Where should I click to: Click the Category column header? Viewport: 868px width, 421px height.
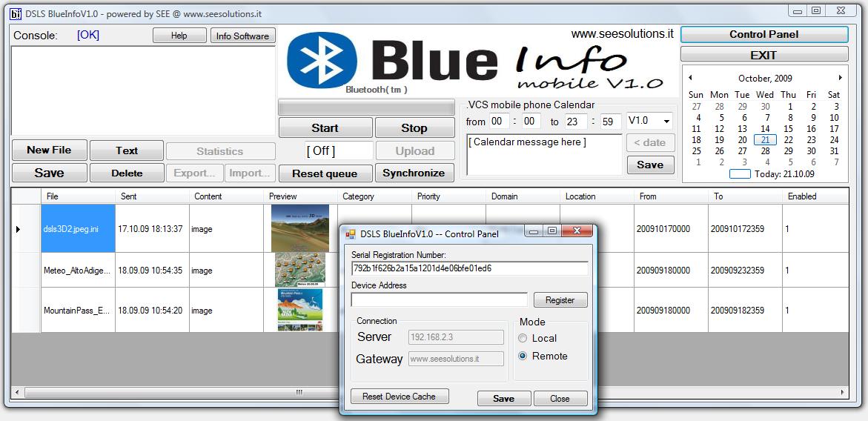click(x=375, y=196)
